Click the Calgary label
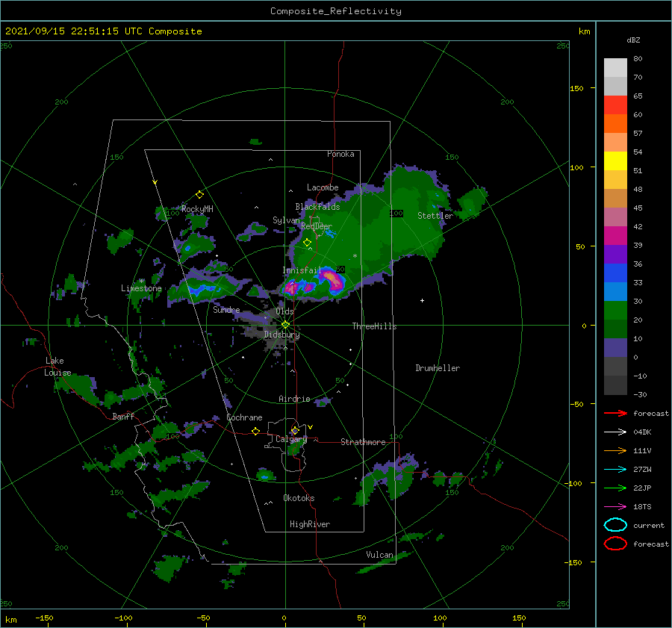The height and width of the screenshot is (628, 672). tap(291, 439)
